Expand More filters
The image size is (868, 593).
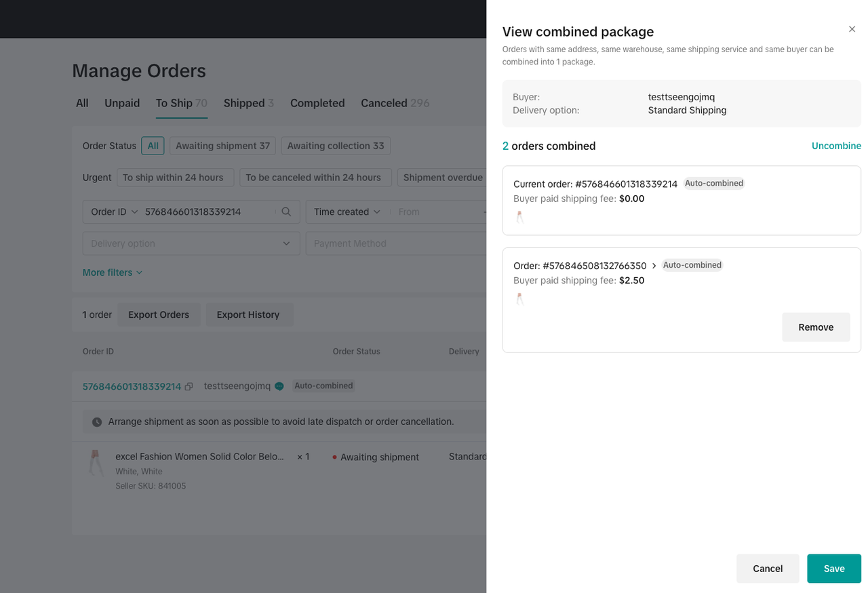click(x=113, y=272)
